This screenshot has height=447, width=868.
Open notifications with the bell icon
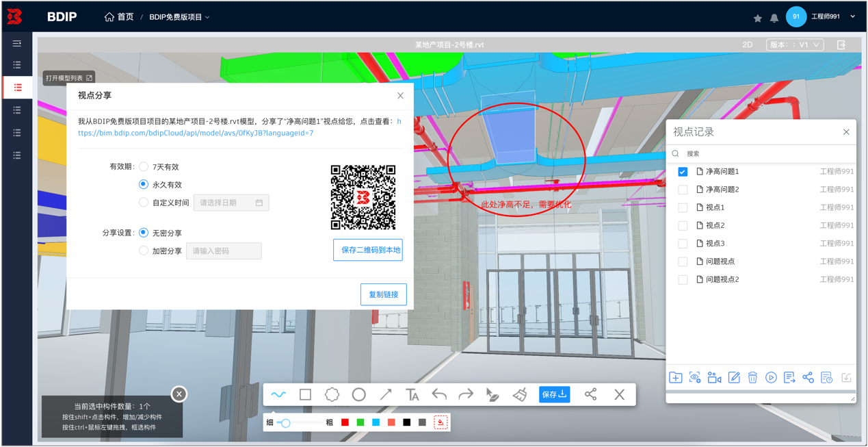coord(774,18)
